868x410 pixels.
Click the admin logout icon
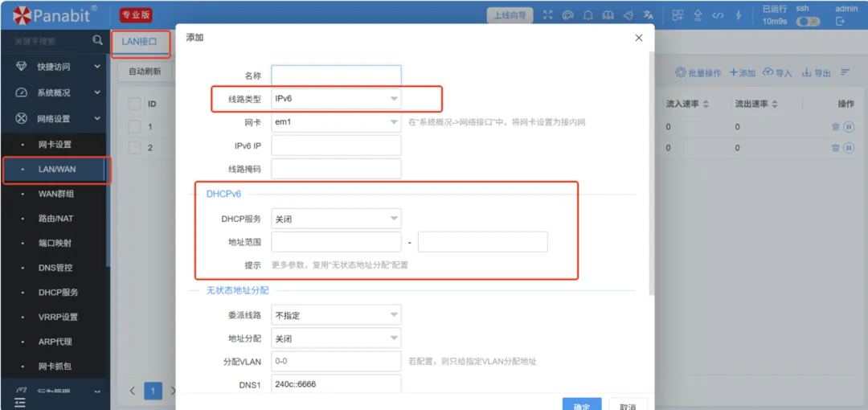tap(840, 22)
